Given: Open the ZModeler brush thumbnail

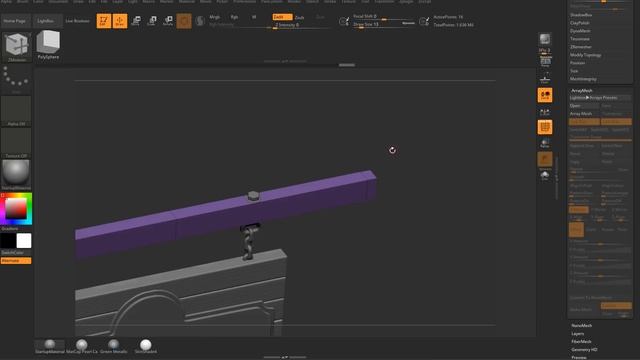Looking at the screenshot, I should tap(17, 47).
